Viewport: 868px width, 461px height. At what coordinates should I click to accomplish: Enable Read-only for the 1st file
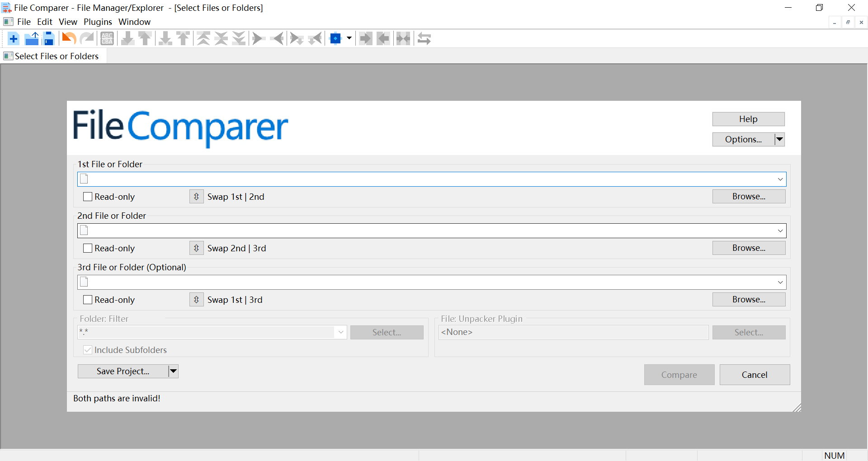(x=88, y=197)
